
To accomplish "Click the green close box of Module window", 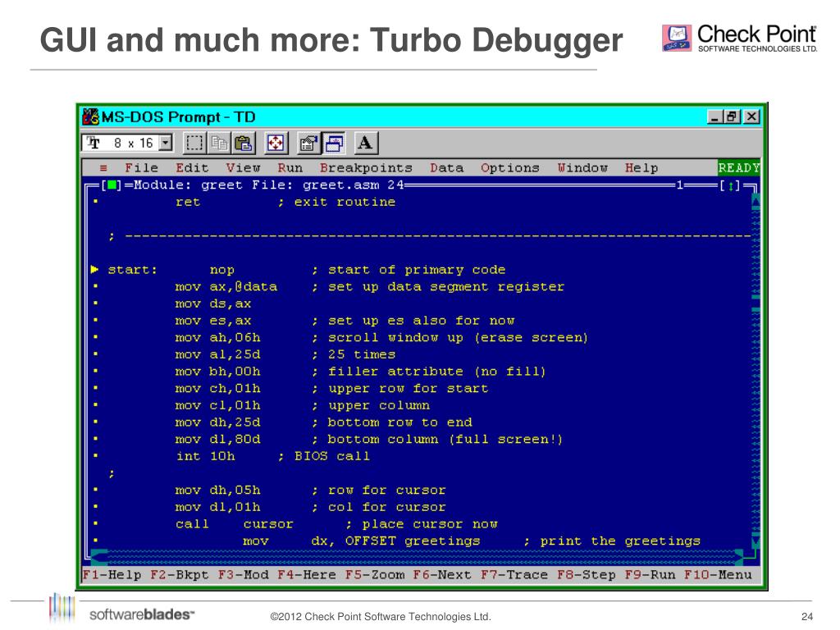I will click(112, 185).
